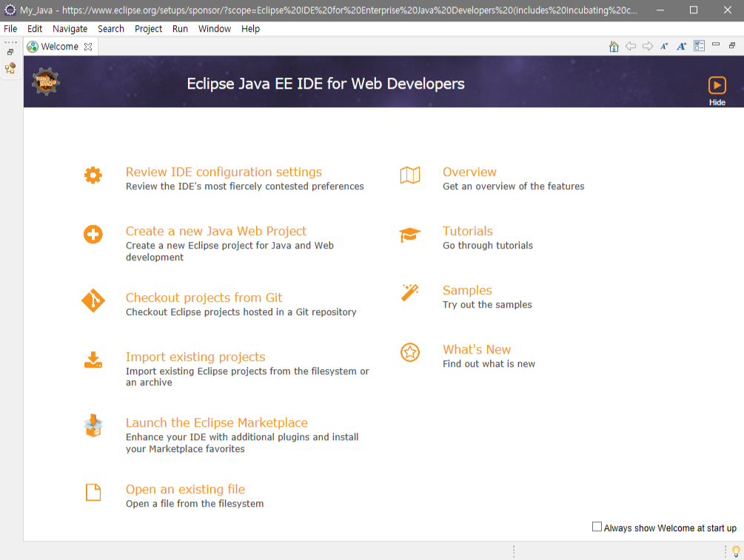Open the Help menu
Screen dimensions: 744x560
250,28
